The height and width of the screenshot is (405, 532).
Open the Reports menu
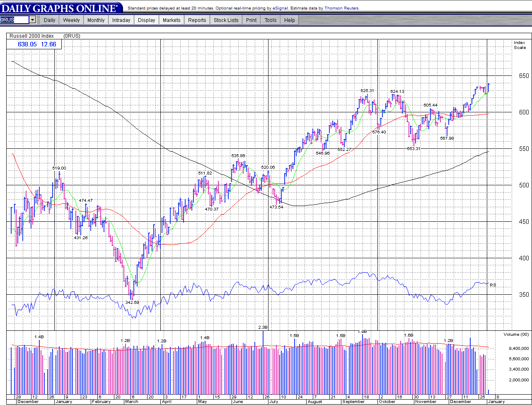[x=197, y=20]
